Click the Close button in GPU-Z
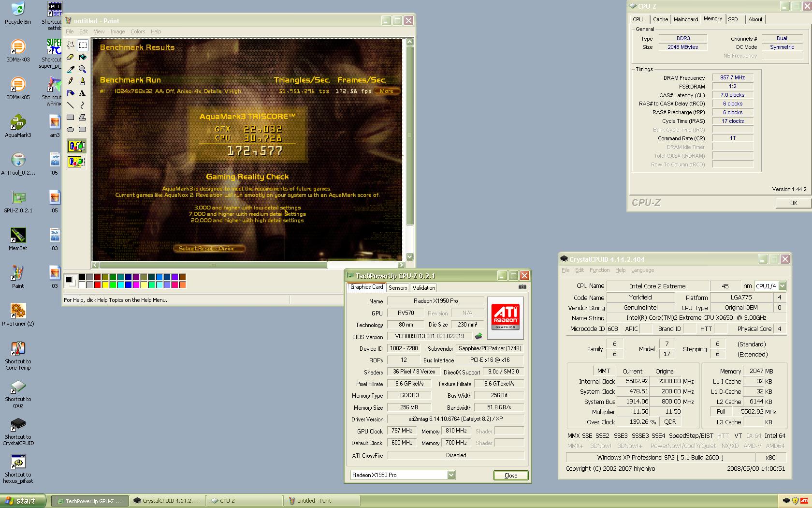Image resolution: width=812 pixels, height=508 pixels. pos(511,475)
